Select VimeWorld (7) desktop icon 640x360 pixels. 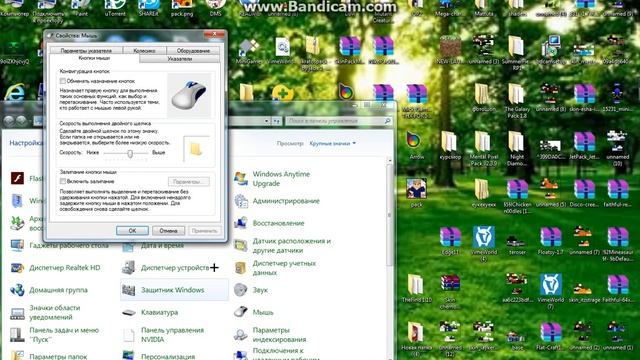coord(550,291)
